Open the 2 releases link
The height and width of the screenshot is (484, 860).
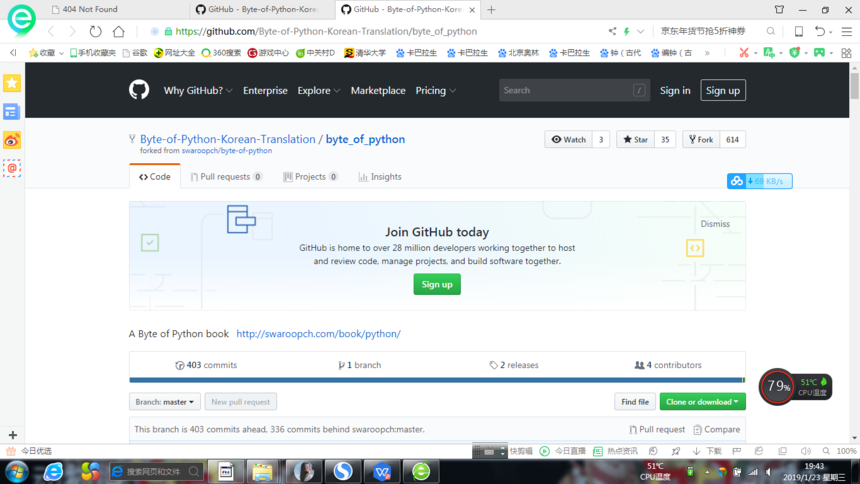point(514,365)
